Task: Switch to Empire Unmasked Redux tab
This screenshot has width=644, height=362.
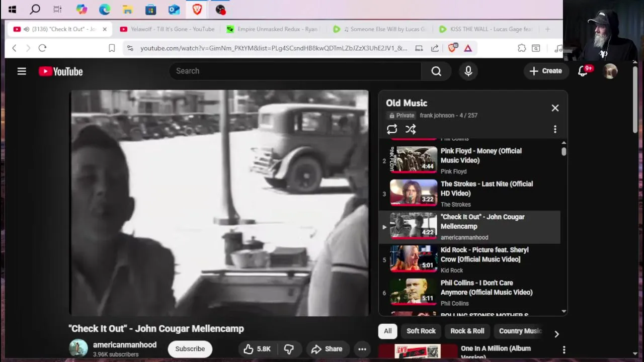Action: point(274,29)
